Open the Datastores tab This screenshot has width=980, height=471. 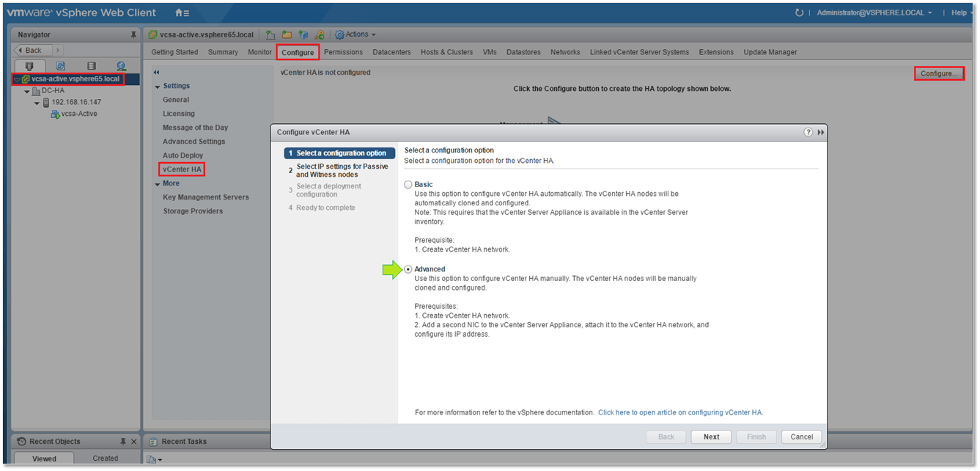coord(523,52)
